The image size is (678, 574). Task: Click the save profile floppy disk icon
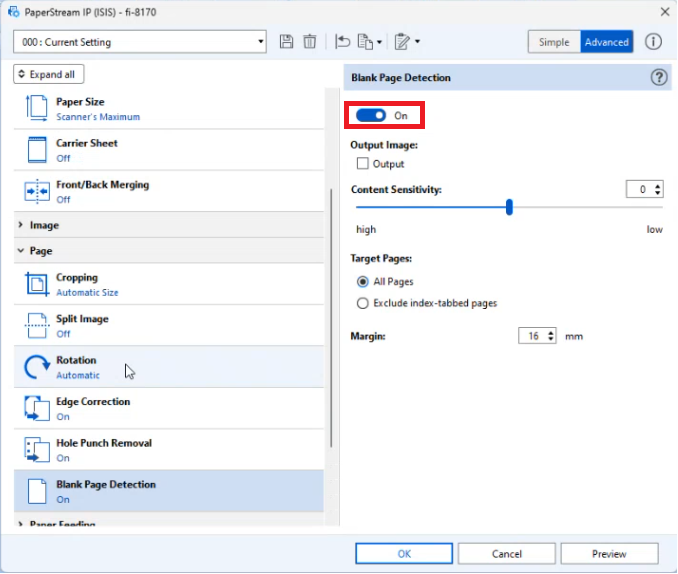[287, 42]
